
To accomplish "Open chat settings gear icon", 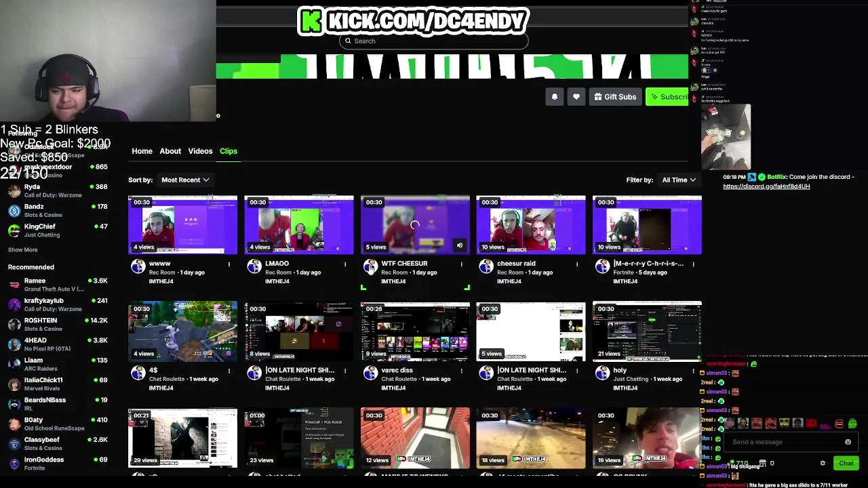I will (823, 464).
